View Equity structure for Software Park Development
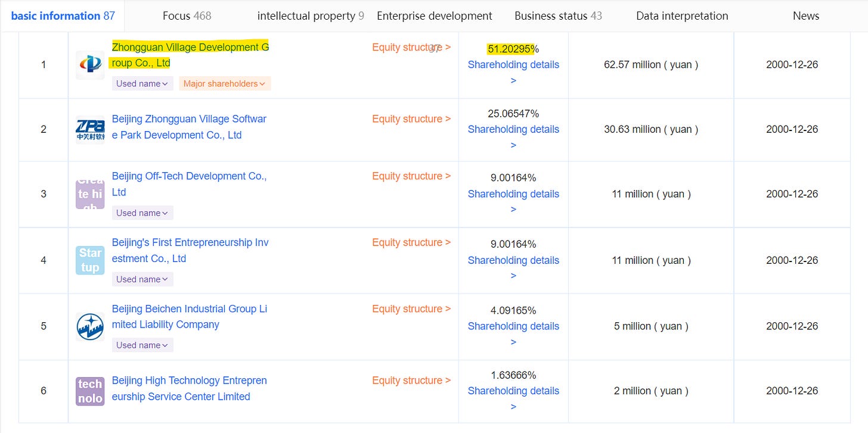868x433 pixels. 411,119
